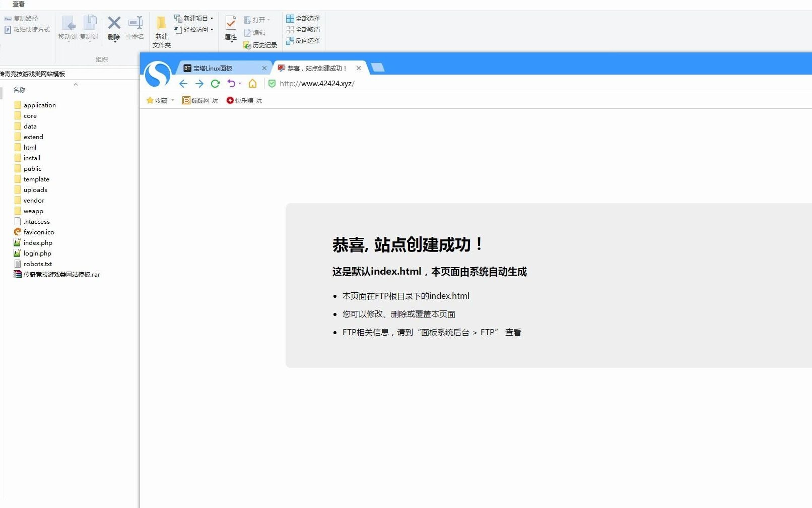Click Paste shortcut (粘贴快捷方式)
The height and width of the screenshot is (508, 812).
click(27, 30)
